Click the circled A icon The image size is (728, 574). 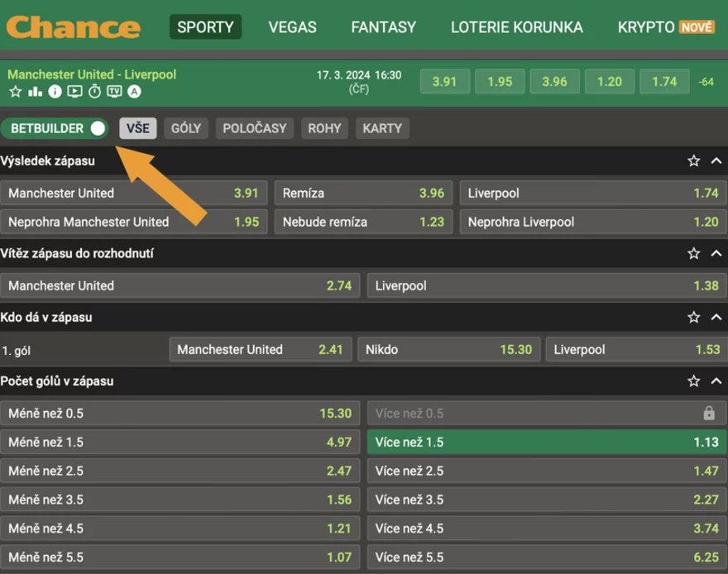(x=134, y=92)
